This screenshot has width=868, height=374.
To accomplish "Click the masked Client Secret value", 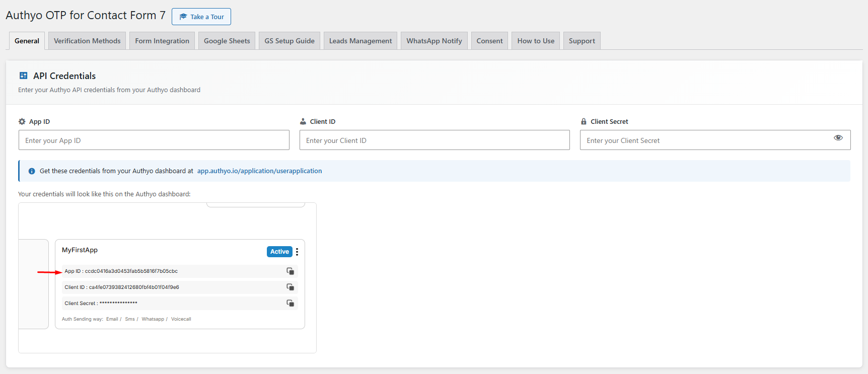I will tap(118, 303).
